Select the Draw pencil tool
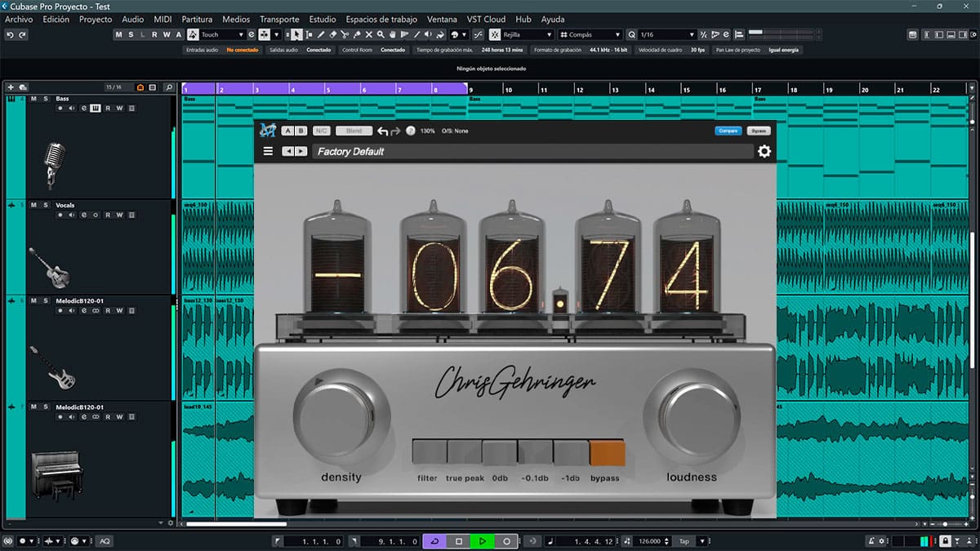 click(321, 35)
